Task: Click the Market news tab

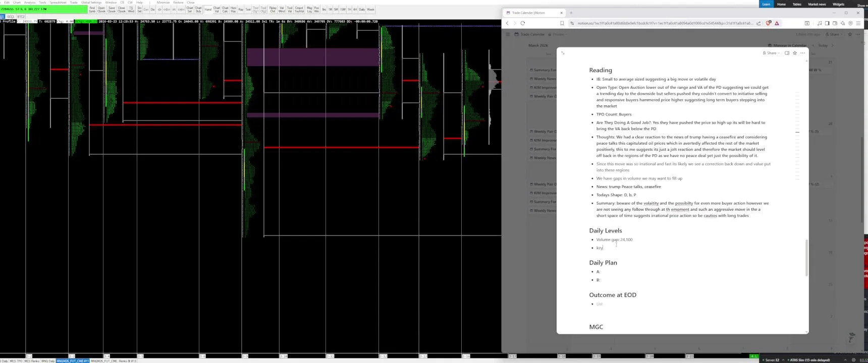Action: pyautogui.click(x=817, y=4)
